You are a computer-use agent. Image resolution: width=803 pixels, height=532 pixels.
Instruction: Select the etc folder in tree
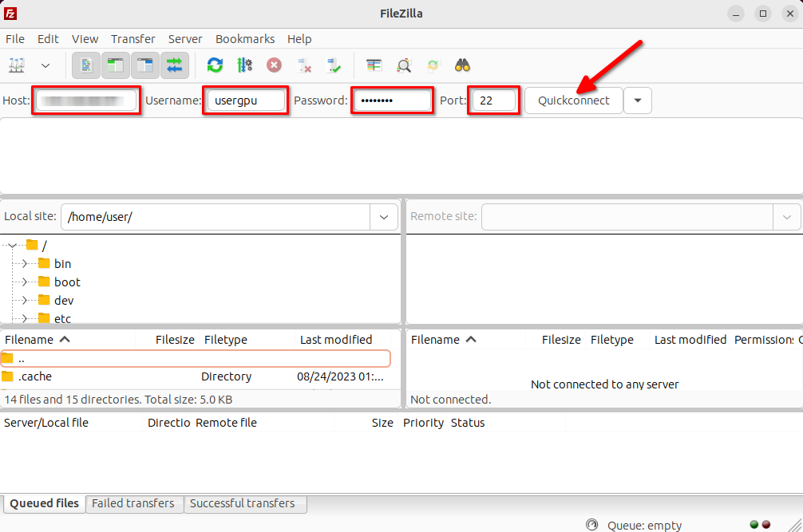click(55, 318)
